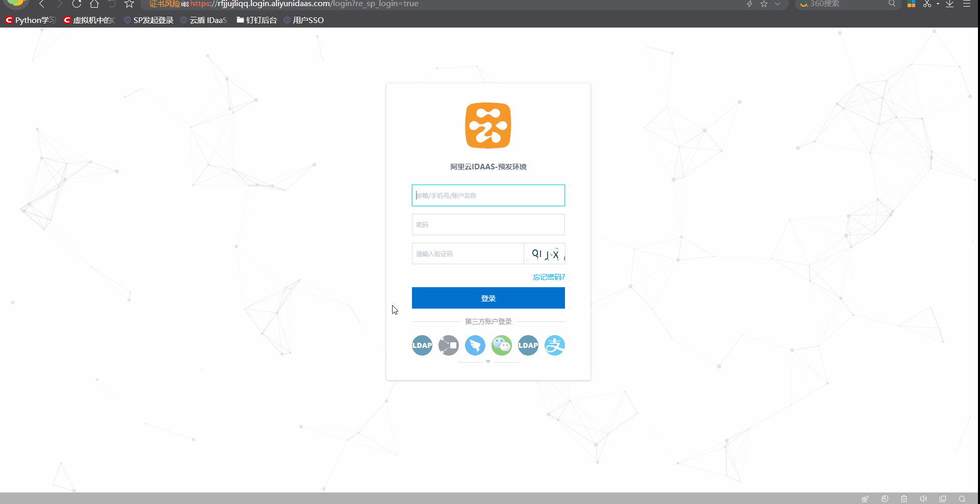The height and width of the screenshot is (504, 980).
Task: Sign in with the Alipay icon
Action: pos(555,345)
